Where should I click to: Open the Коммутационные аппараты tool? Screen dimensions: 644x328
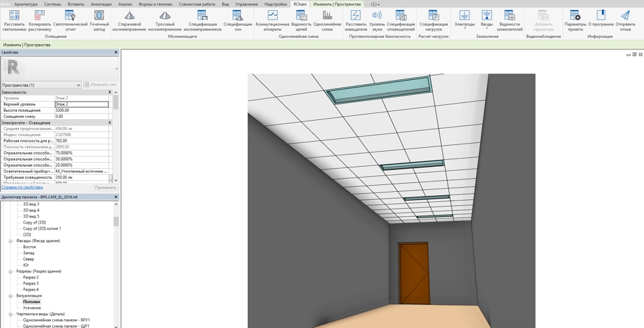tap(272, 16)
